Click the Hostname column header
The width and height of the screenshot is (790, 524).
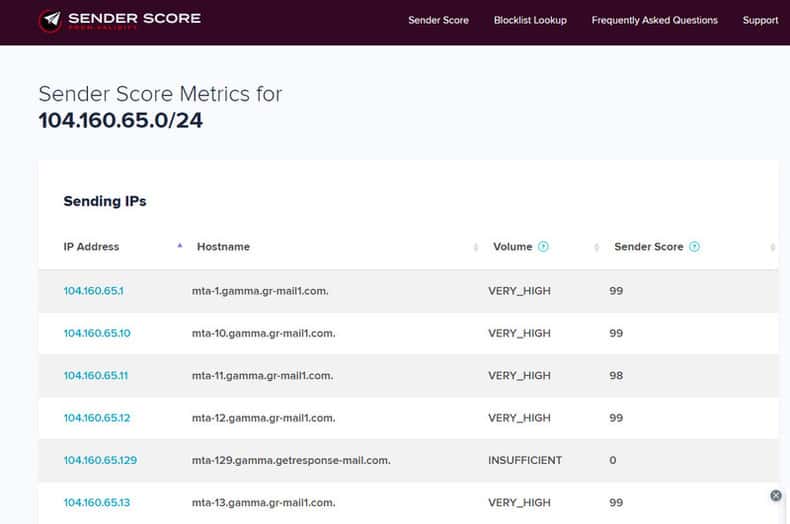click(223, 246)
